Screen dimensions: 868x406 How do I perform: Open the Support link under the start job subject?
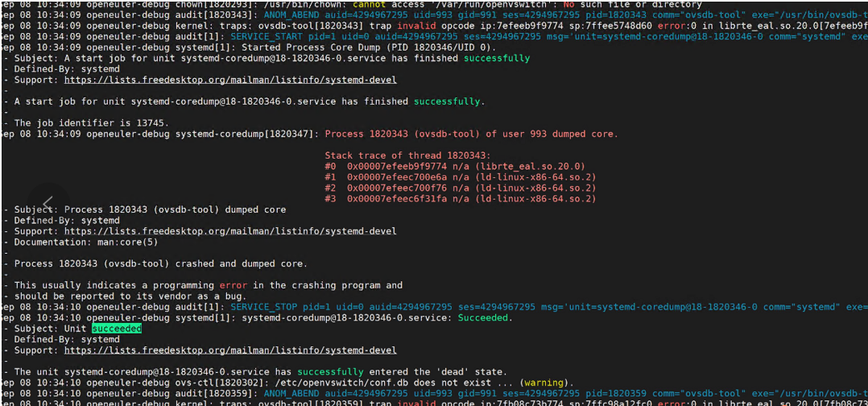(x=230, y=80)
